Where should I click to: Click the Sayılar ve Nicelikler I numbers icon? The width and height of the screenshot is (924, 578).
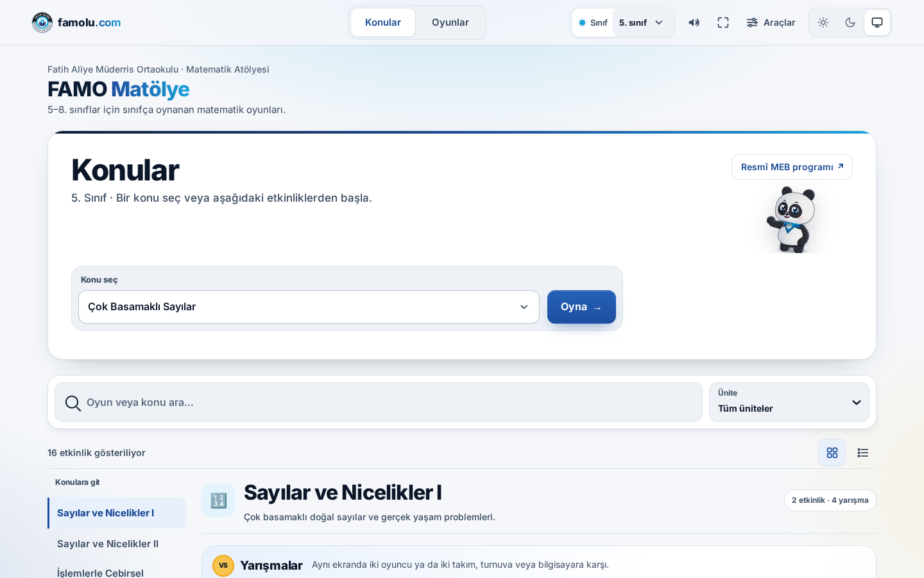(x=218, y=500)
